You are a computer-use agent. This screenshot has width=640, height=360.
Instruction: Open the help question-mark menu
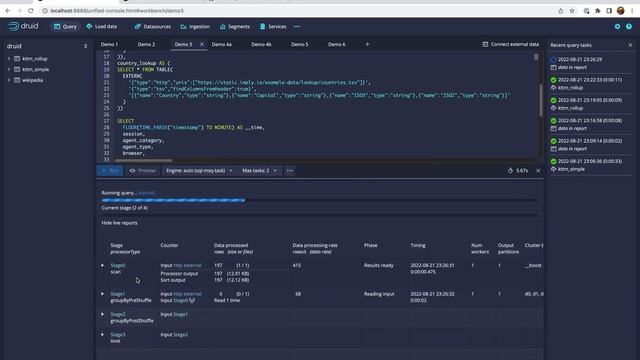(x=629, y=27)
